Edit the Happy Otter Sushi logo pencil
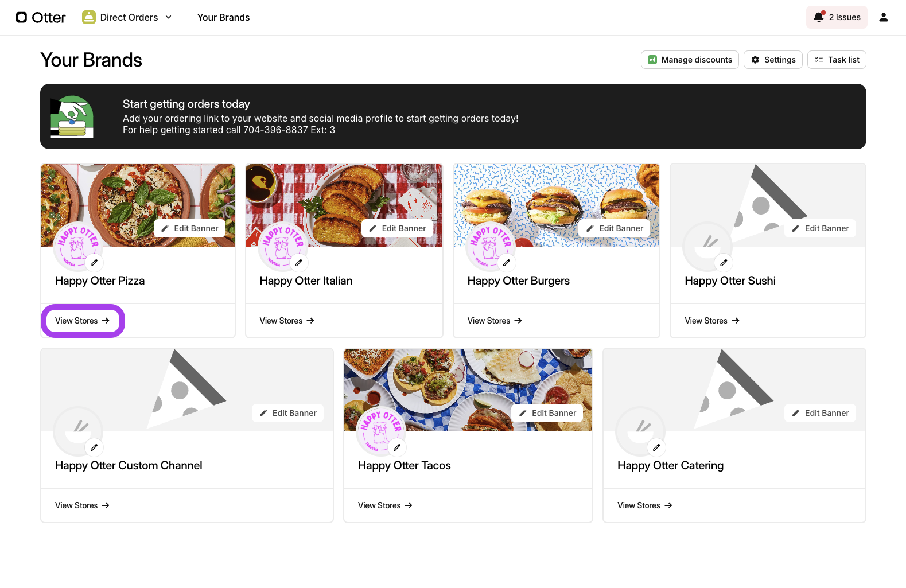906x588 pixels. pyautogui.click(x=724, y=263)
